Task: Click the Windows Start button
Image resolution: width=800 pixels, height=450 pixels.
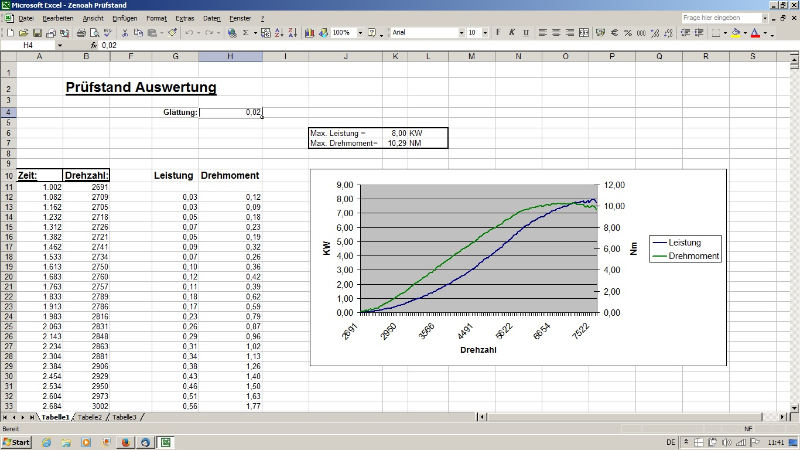Action: point(17,441)
